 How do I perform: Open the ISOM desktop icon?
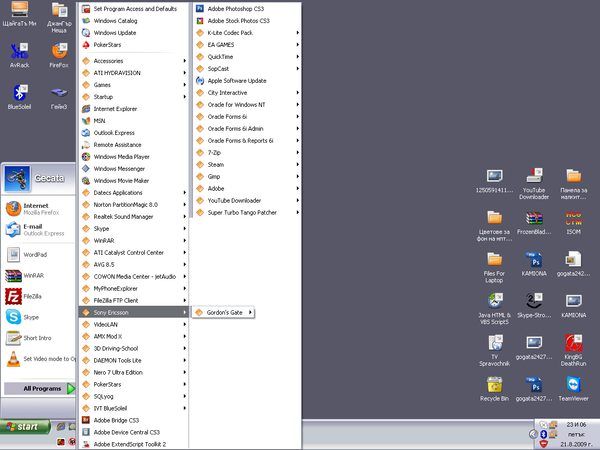click(x=573, y=223)
